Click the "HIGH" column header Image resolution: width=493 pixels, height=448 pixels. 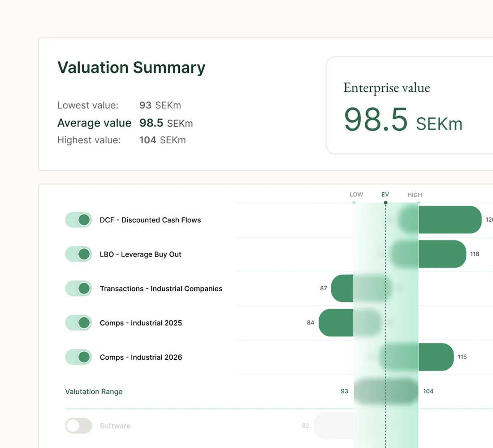pos(415,195)
